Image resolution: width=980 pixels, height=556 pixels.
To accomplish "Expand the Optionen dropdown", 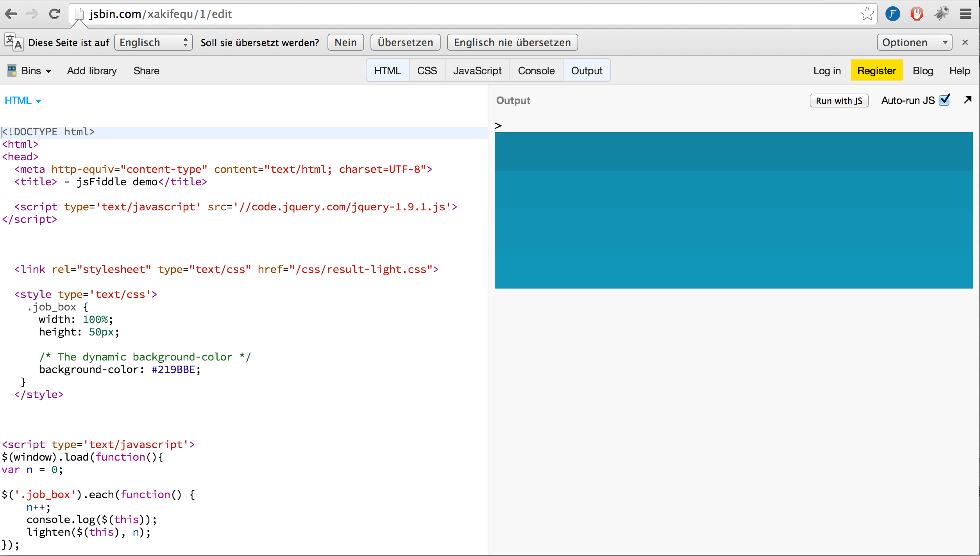I will point(914,42).
